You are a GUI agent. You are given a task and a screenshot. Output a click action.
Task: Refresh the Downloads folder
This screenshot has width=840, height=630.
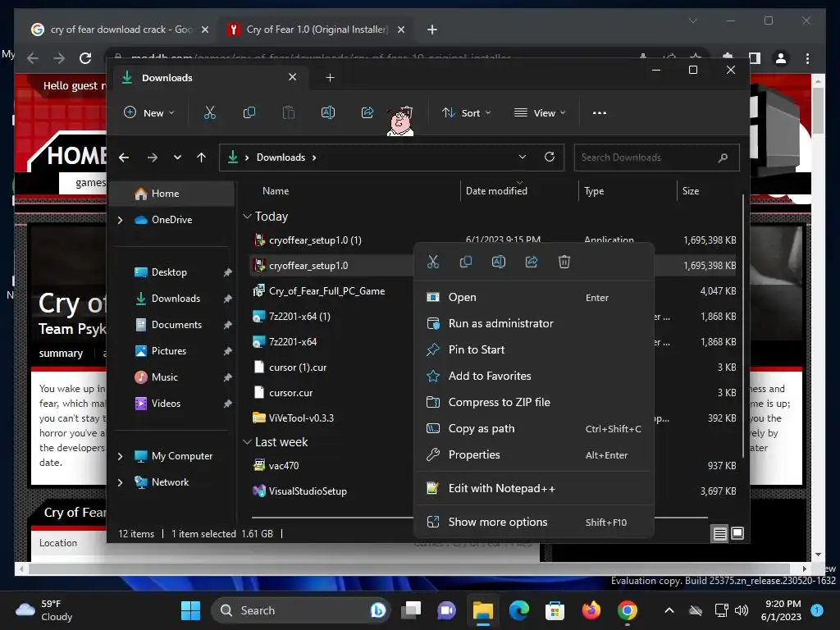[x=549, y=157]
